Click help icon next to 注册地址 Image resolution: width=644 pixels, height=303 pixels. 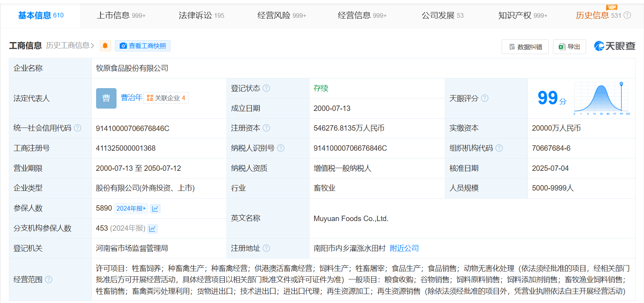pos(266,248)
